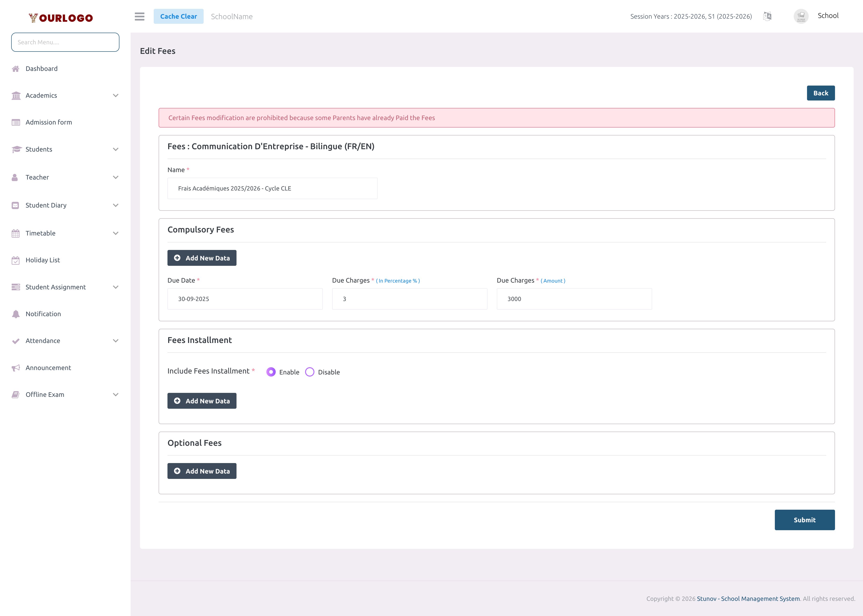Click the hamburger menu icon beside Cache Clear

139,16
